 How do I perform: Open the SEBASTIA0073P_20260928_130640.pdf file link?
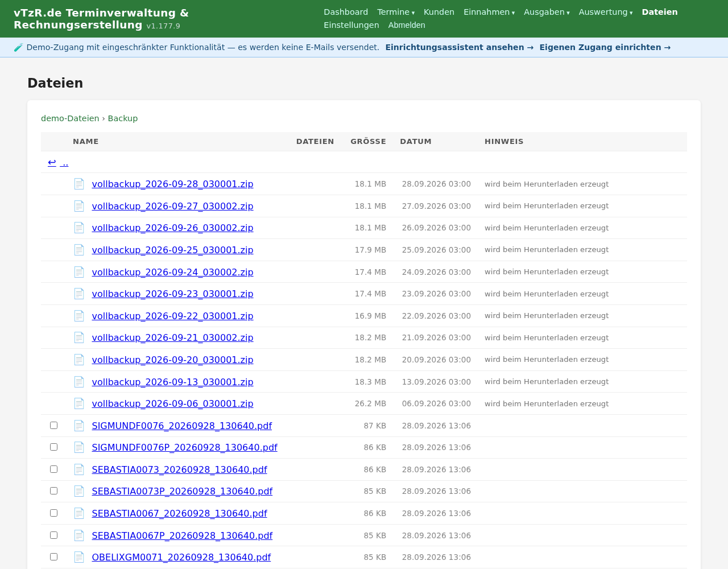click(x=182, y=491)
